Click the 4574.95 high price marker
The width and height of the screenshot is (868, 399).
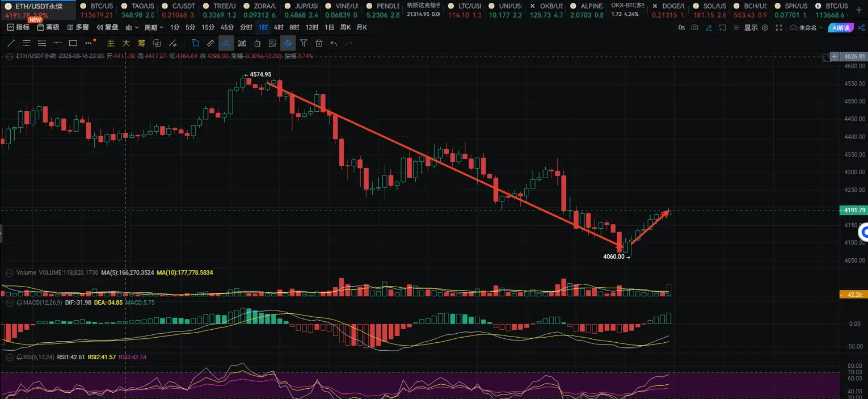[x=258, y=74]
